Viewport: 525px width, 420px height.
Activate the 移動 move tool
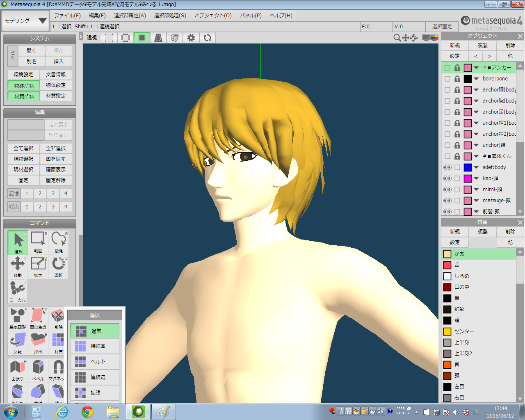coord(18,267)
